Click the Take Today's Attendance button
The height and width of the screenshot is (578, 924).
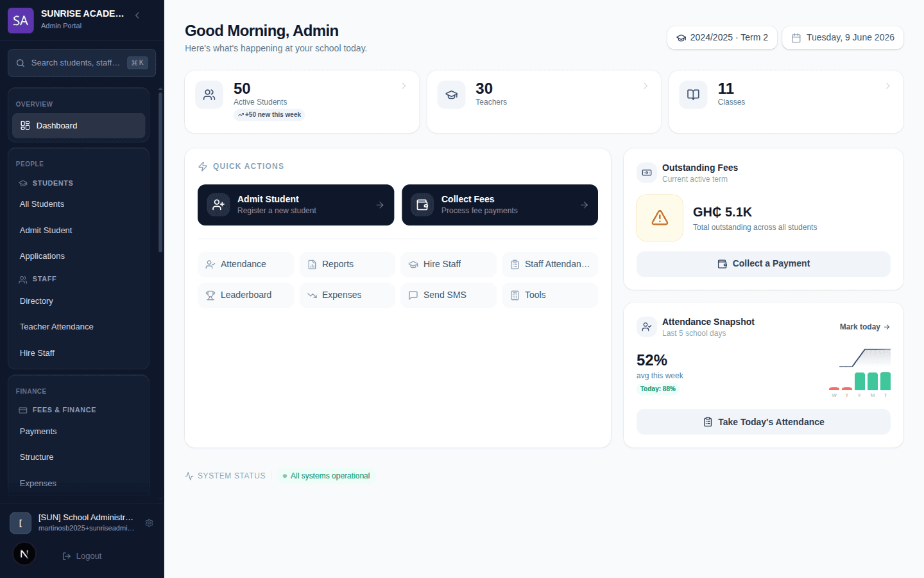pos(764,422)
